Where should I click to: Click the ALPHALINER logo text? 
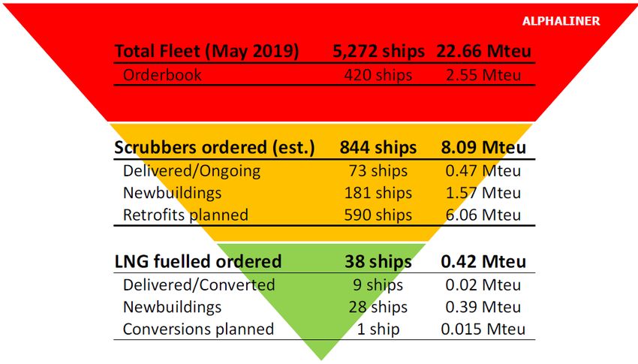(x=561, y=21)
